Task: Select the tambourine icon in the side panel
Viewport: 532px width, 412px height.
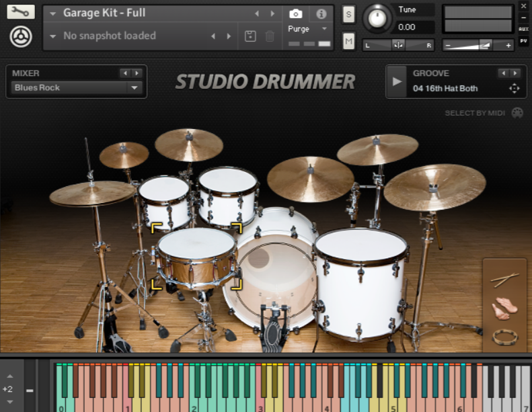Action: pyautogui.click(x=505, y=337)
